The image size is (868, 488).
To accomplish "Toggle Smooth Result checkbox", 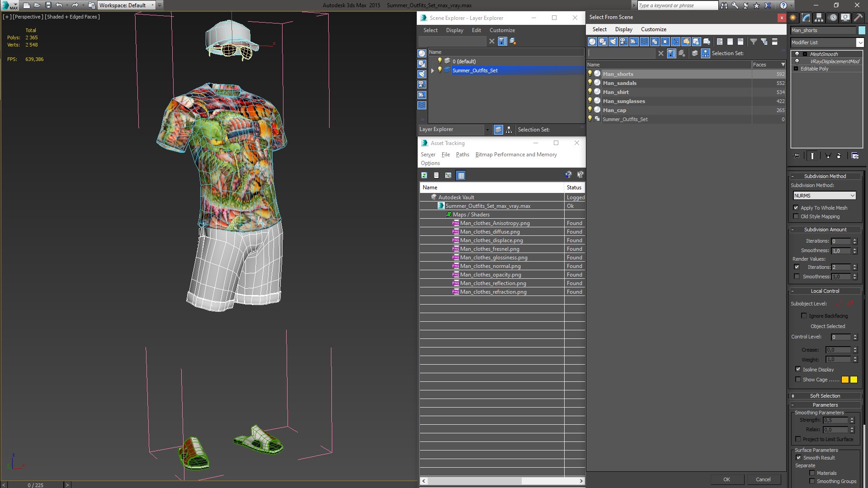I will click(x=798, y=458).
